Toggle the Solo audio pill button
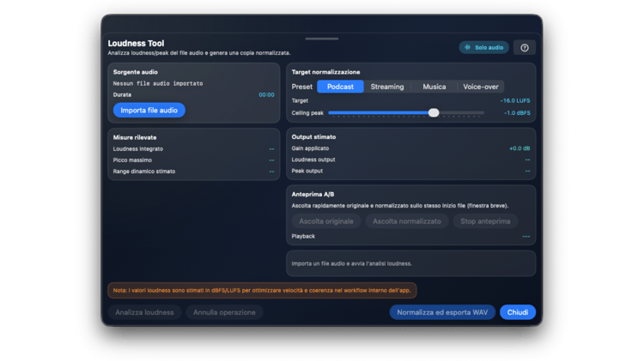644x361 pixels. 483,47
